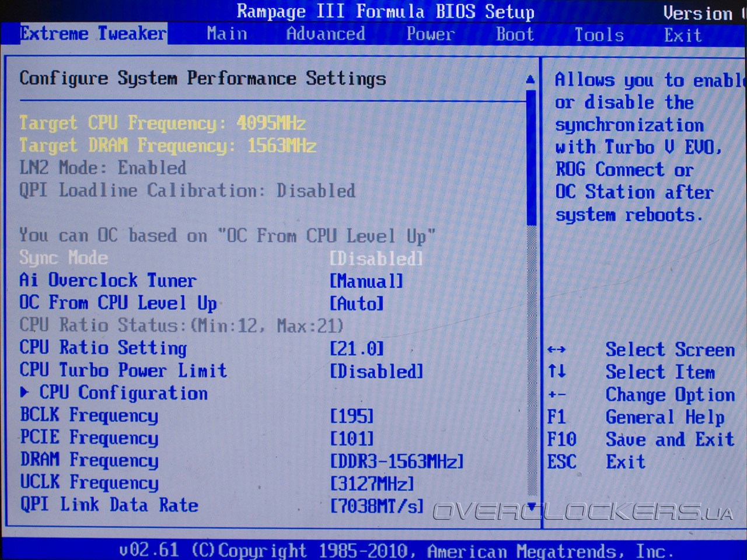Viewport: 747px width, 560px height.
Task: Select the Exit tab
Action: tap(682, 36)
